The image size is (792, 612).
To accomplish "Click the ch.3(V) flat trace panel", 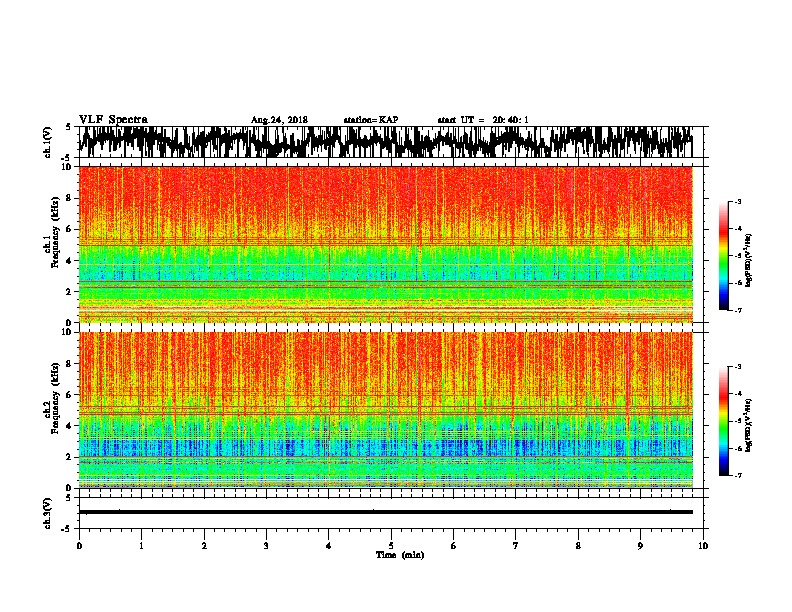I will click(390, 513).
